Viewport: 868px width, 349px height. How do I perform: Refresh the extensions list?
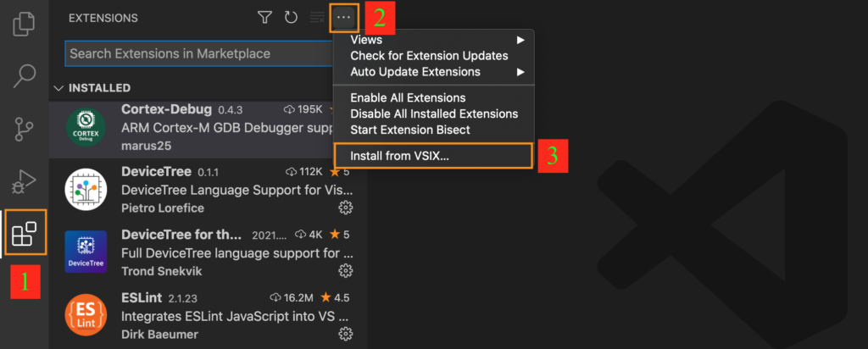pyautogui.click(x=291, y=17)
